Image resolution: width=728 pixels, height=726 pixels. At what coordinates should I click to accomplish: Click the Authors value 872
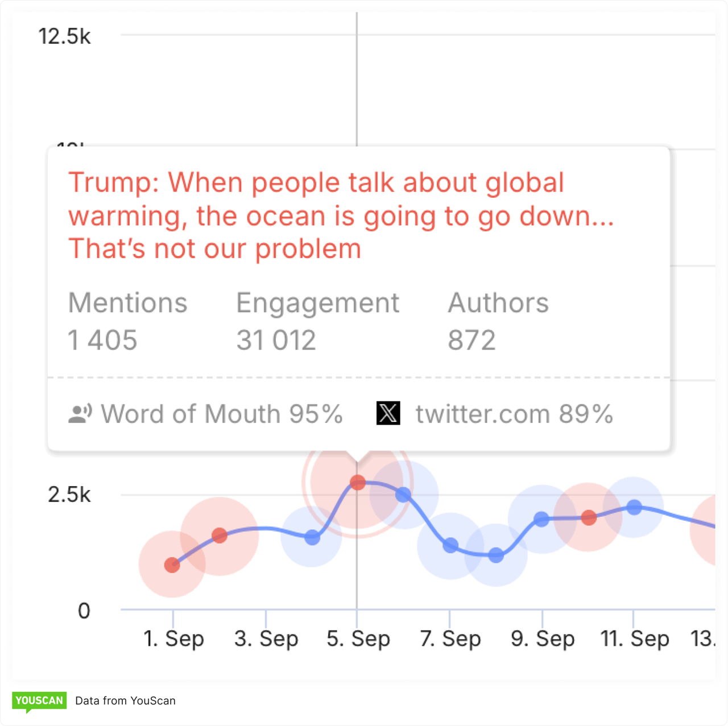[471, 341]
